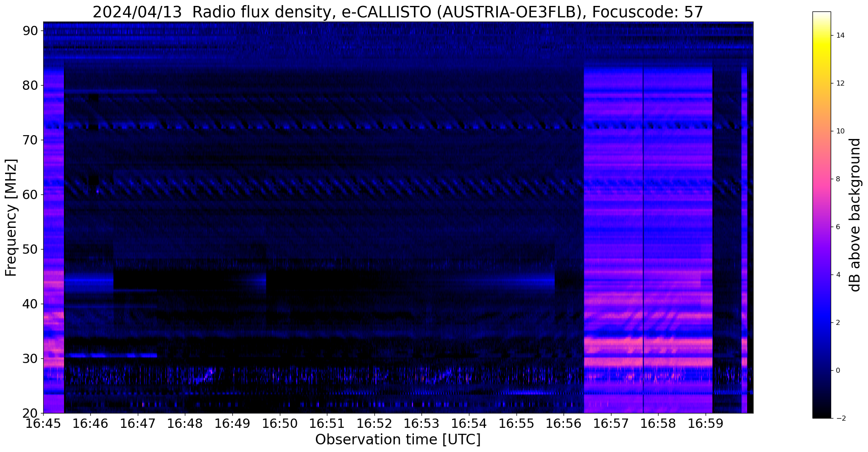This screenshot has height=452, width=868.
Task: Click the 16:57 time tick label
Action: click(611, 424)
